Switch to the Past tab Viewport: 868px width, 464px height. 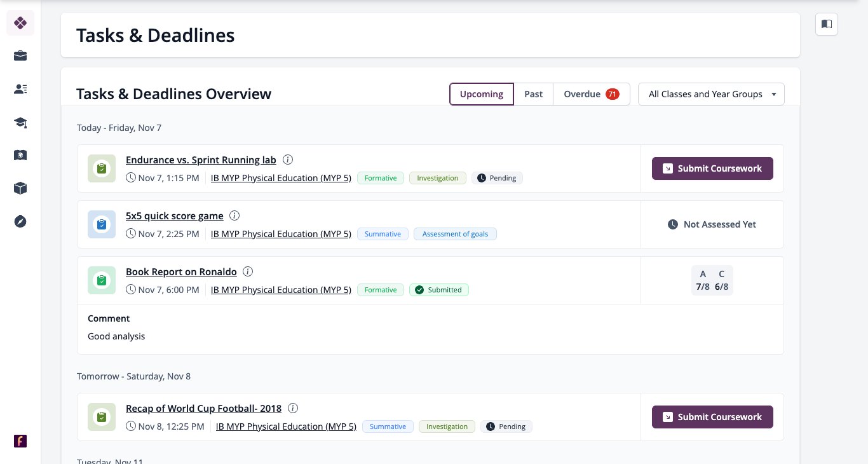pos(534,94)
